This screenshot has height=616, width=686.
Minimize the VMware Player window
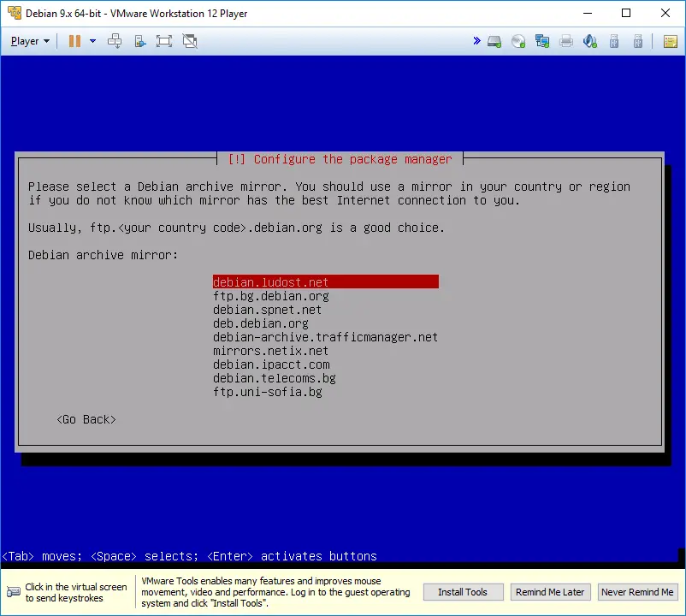(x=588, y=13)
